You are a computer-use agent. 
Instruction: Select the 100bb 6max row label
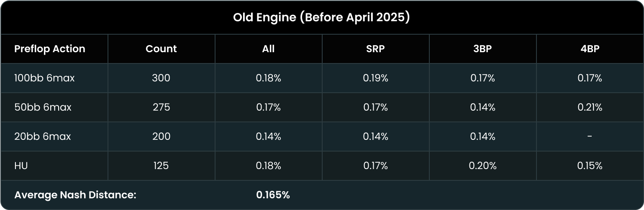[x=44, y=78]
